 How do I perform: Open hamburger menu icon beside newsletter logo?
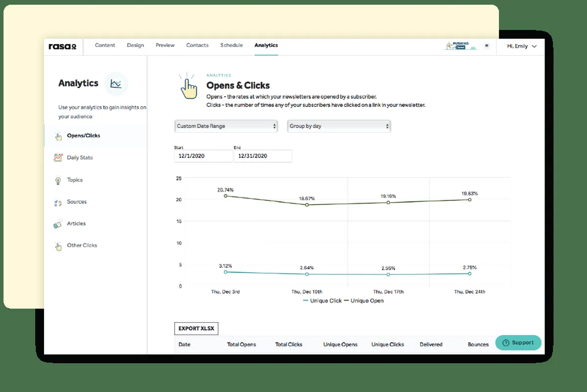487,46
